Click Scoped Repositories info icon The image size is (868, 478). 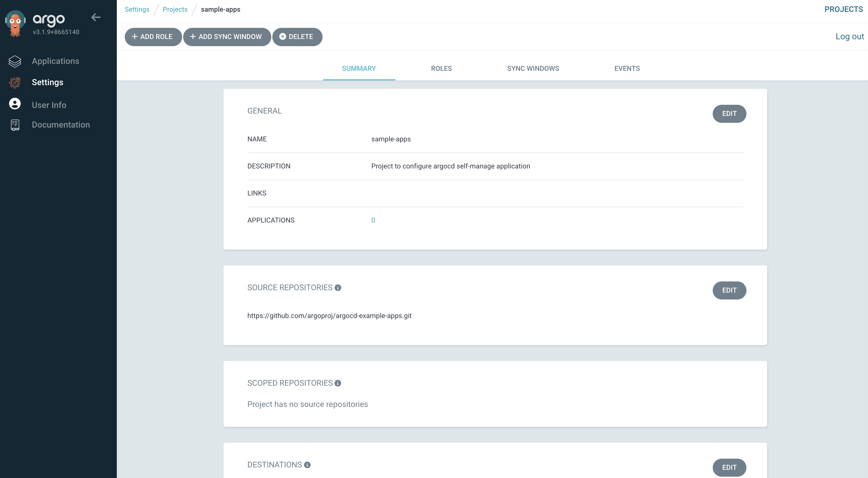338,383
